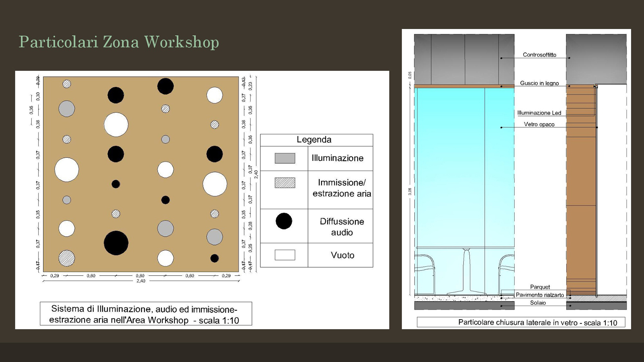Select the Guscio in legno label
The height and width of the screenshot is (362, 644).
pos(539,83)
